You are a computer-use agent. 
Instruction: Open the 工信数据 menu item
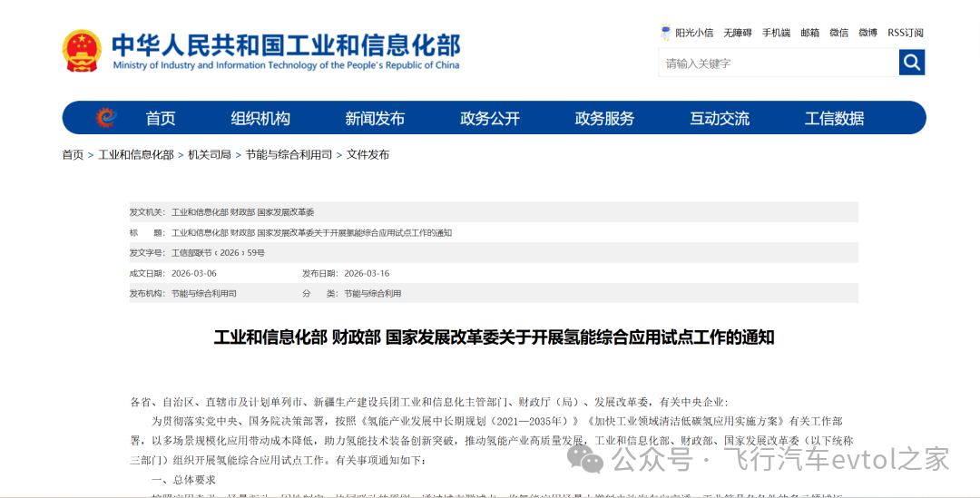pos(834,119)
